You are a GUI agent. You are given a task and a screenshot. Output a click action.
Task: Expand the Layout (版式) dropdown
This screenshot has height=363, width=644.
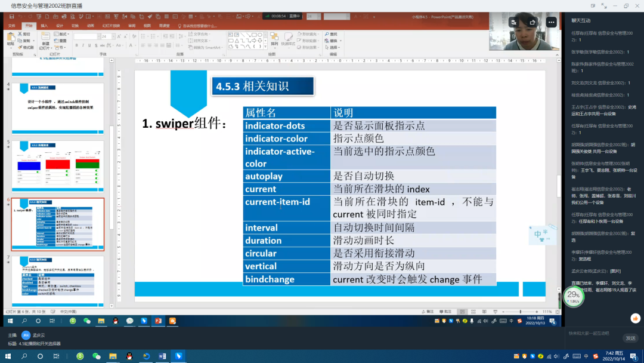click(61, 34)
